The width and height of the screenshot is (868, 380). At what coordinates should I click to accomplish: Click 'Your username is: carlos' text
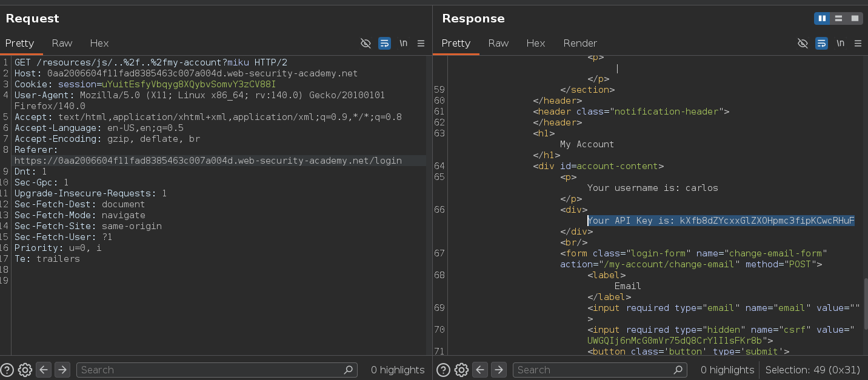pyautogui.click(x=653, y=188)
